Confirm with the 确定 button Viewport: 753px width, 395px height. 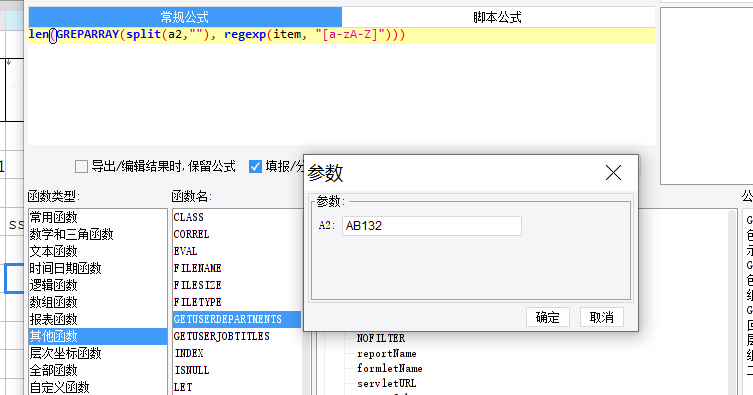pyautogui.click(x=547, y=317)
